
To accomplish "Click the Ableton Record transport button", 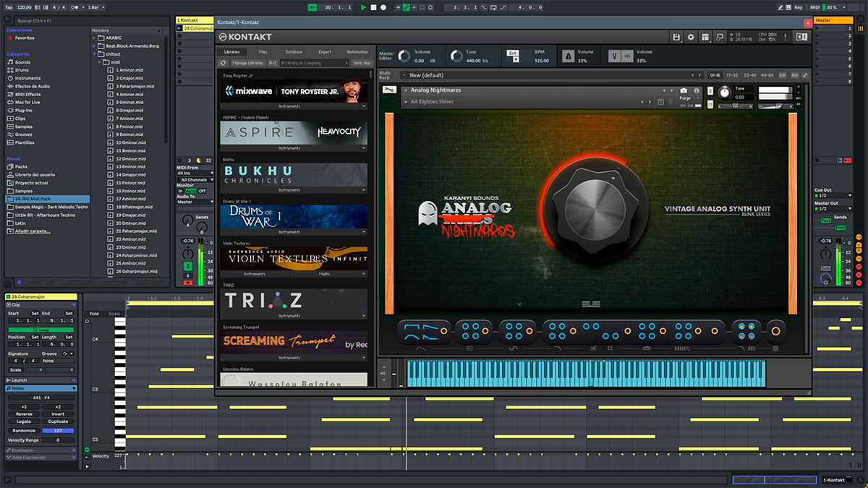I will [383, 7].
